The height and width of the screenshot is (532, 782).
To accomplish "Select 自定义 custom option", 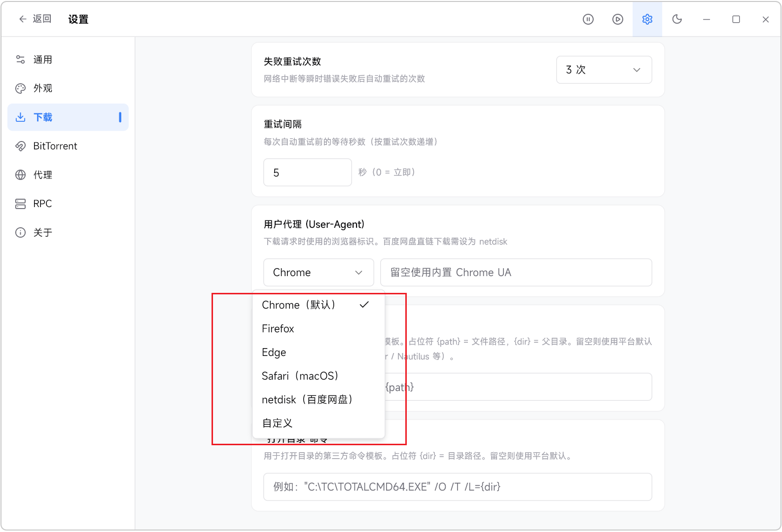I will tap(319, 423).
